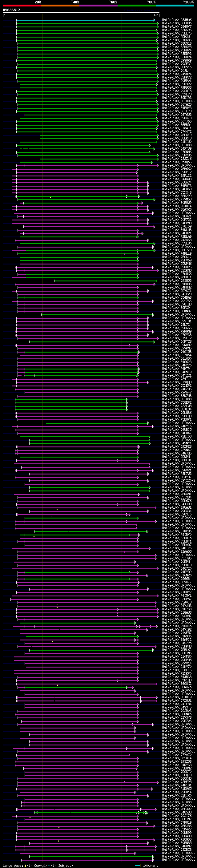Select hit UniRef100_A0E7Z9
197x868 pixels.
tap(177, 250)
